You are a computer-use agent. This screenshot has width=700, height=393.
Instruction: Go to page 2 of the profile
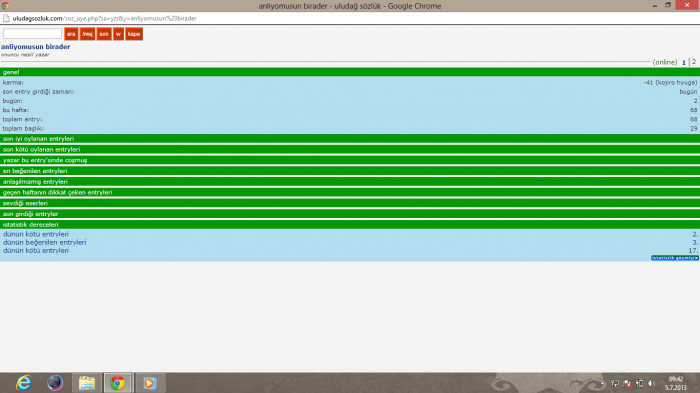[694, 62]
